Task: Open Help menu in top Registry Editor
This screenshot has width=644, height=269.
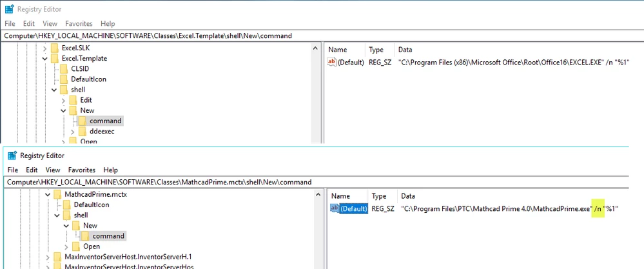Action: pos(108,23)
